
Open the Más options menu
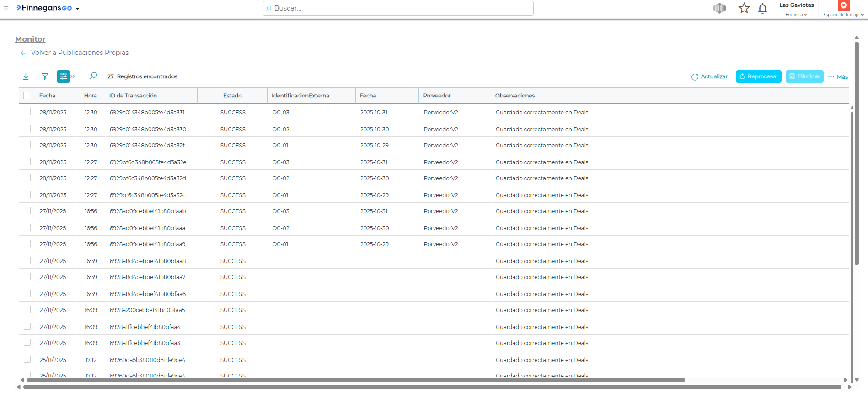838,77
